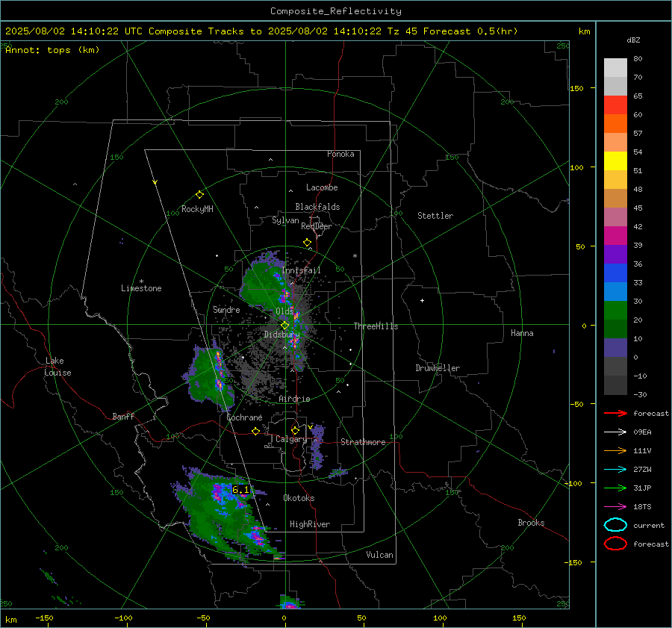Click the 6.1 storm top label
The image size is (672, 628).
(240, 490)
